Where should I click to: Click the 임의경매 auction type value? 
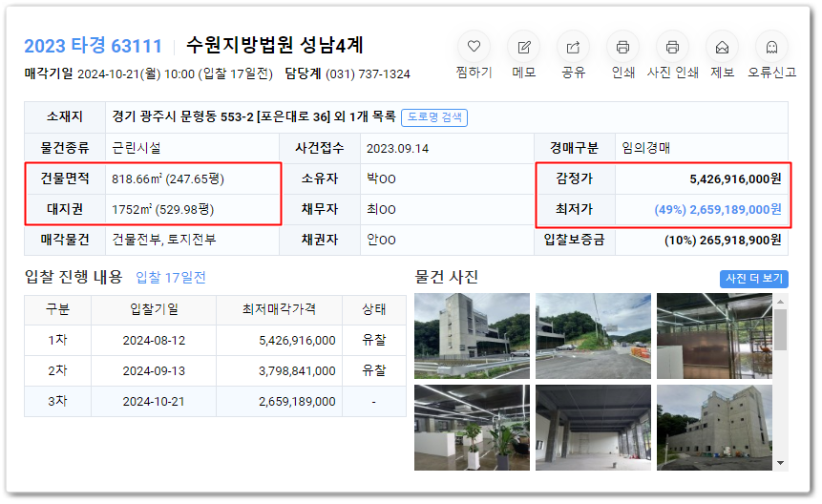[645, 148]
